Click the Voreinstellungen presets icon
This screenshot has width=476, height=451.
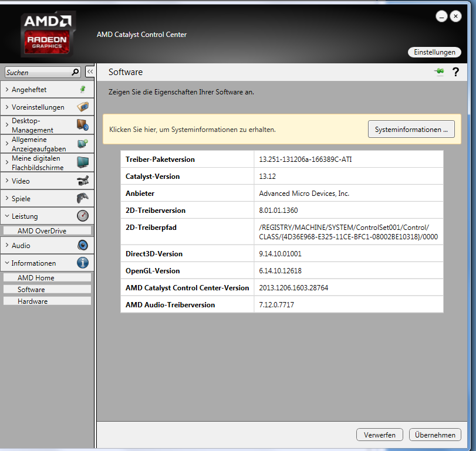pos(83,107)
